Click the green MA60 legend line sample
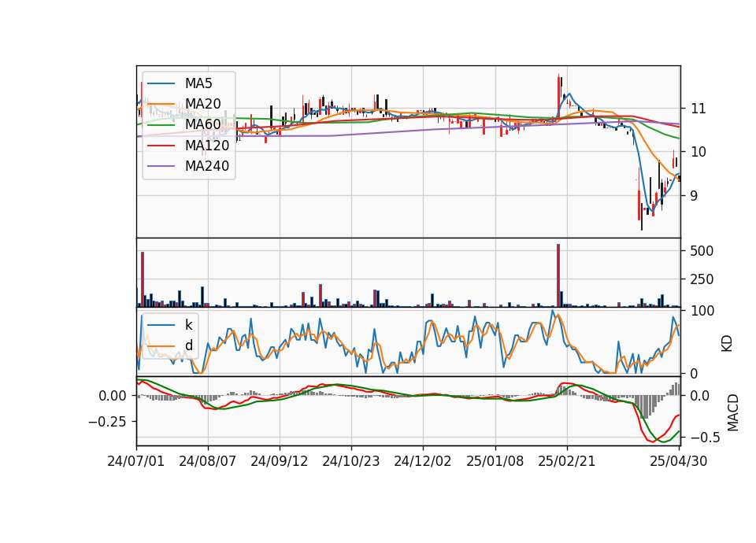This screenshot has height=543, width=756. 161,125
